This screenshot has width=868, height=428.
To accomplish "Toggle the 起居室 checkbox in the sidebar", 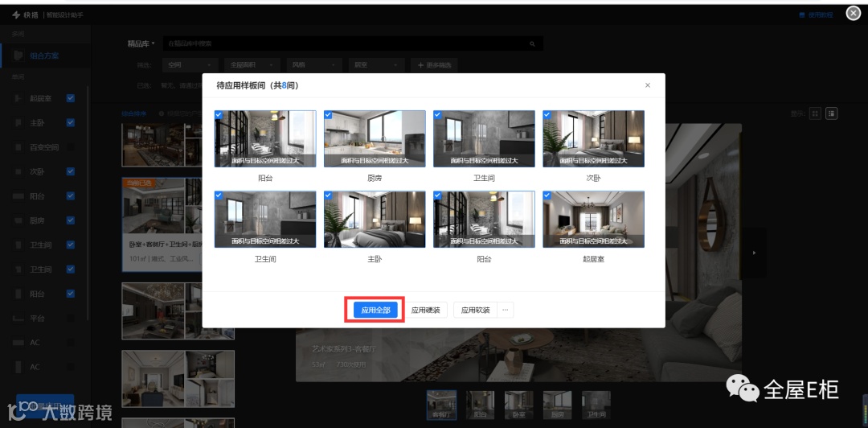I will tap(70, 98).
